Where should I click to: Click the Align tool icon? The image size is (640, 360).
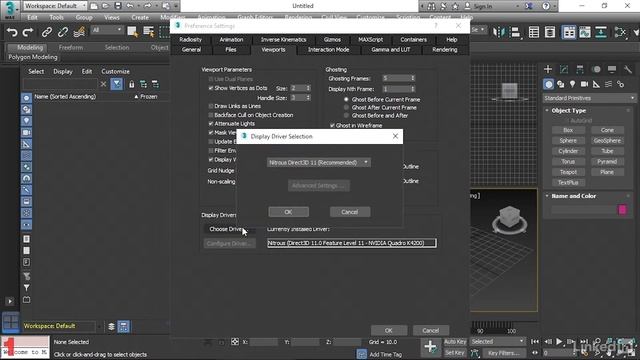click(x=515, y=32)
